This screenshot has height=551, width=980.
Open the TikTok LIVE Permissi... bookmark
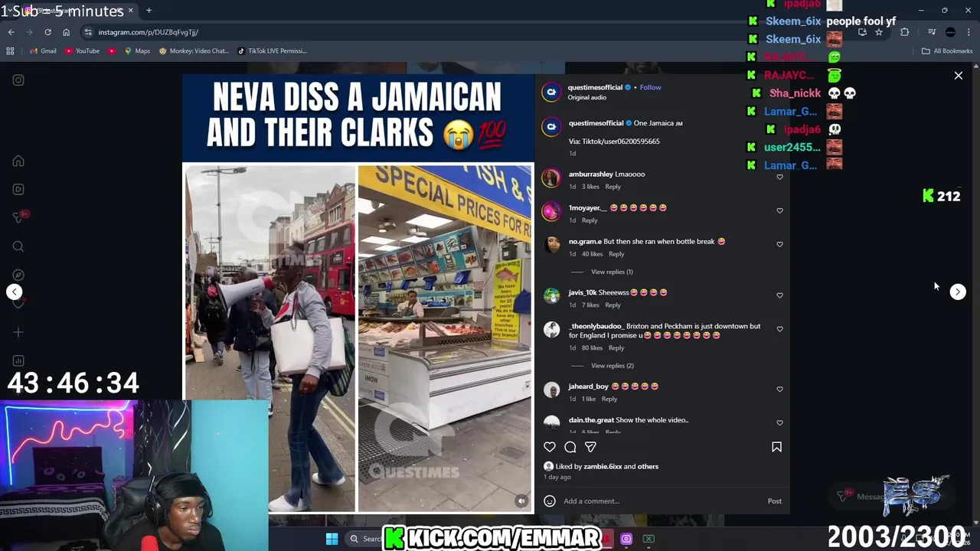pos(272,51)
